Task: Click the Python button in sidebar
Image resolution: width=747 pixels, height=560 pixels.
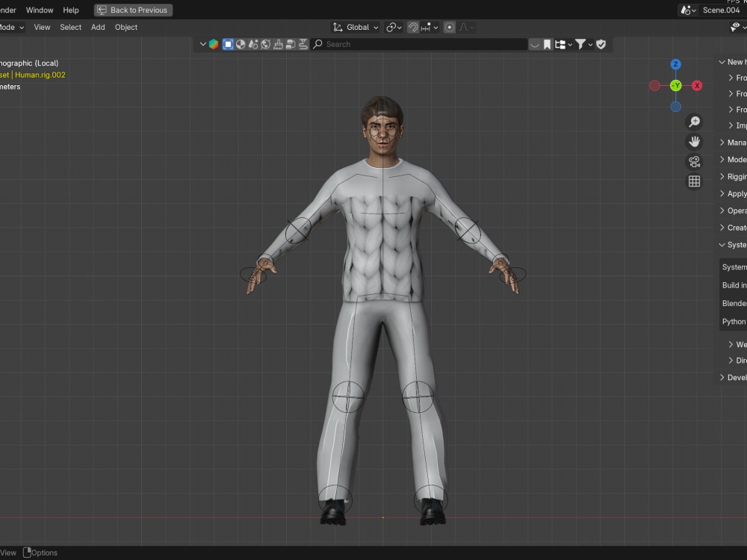Action: coord(734,321)
